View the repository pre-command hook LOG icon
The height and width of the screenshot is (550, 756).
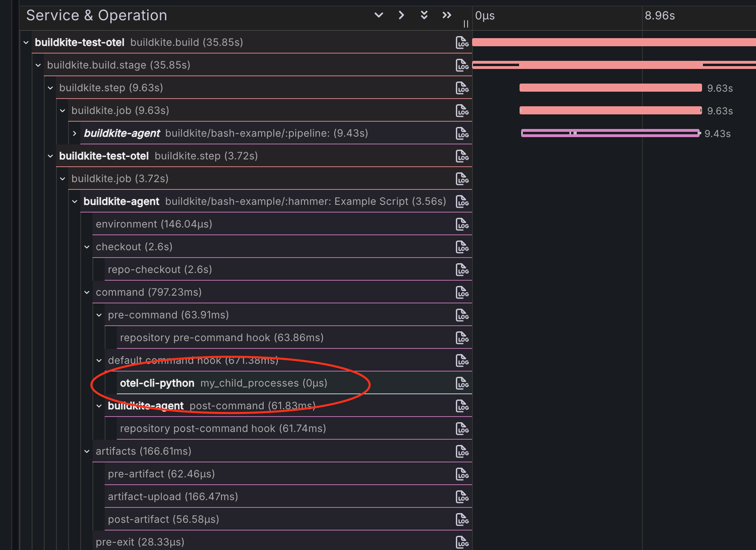(x=462, y=337)
